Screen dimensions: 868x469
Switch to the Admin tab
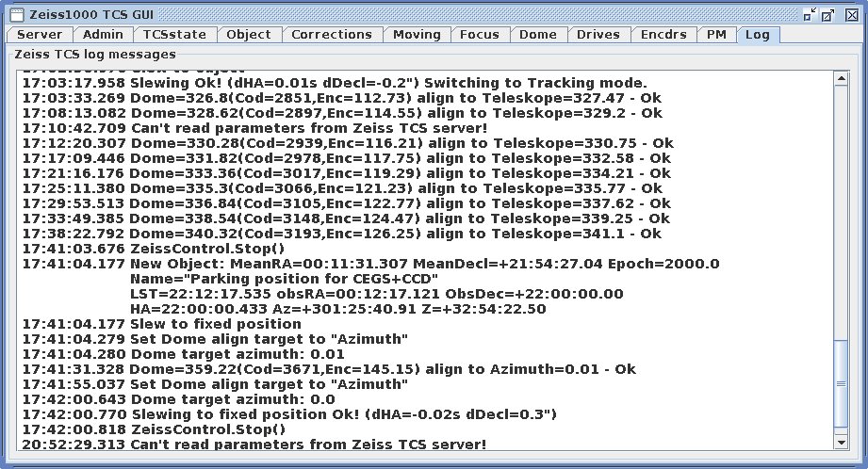[103, 34]
